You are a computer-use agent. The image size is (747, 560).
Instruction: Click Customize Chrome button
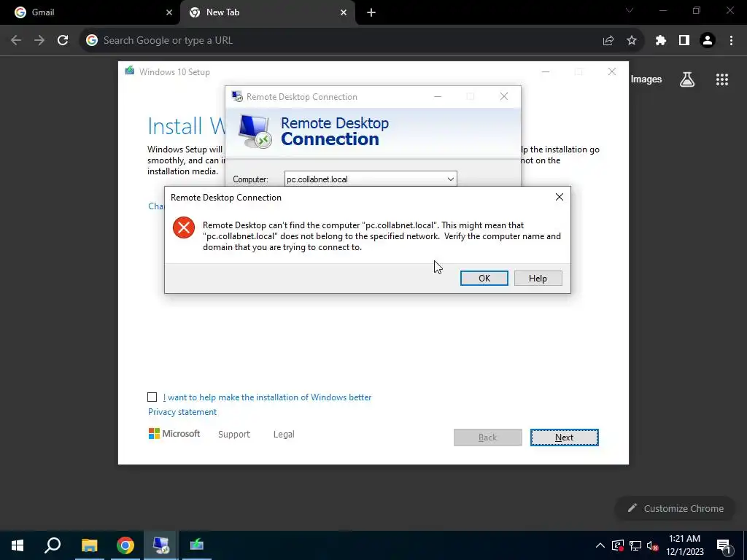click(676, 508)
